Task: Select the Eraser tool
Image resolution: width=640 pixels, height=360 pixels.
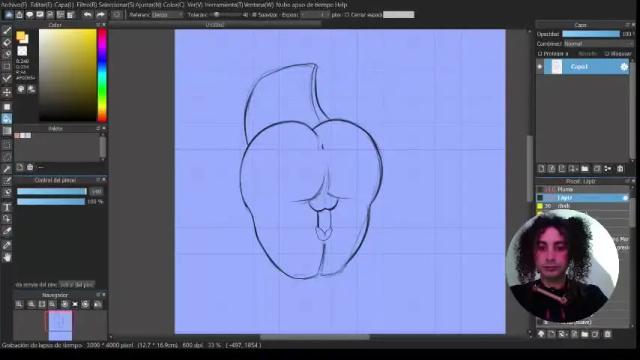Action: pos(7,42)
